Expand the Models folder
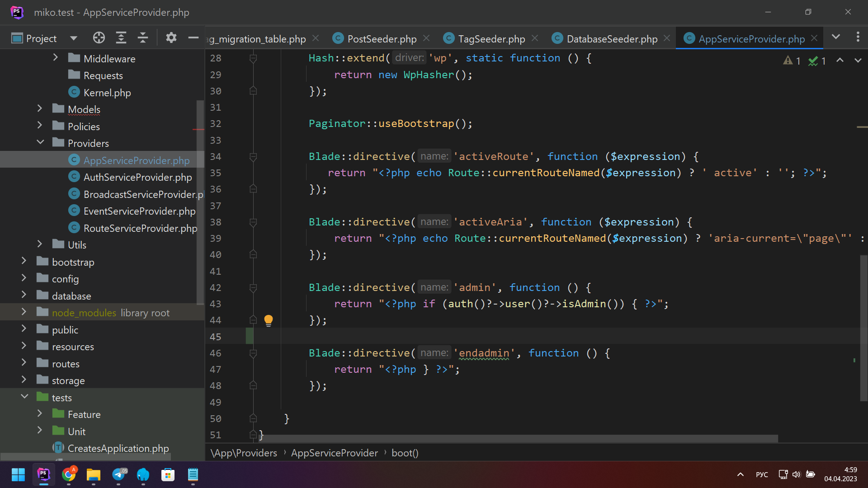The height and width of the screenshot is (488, 868). [40, 109]
